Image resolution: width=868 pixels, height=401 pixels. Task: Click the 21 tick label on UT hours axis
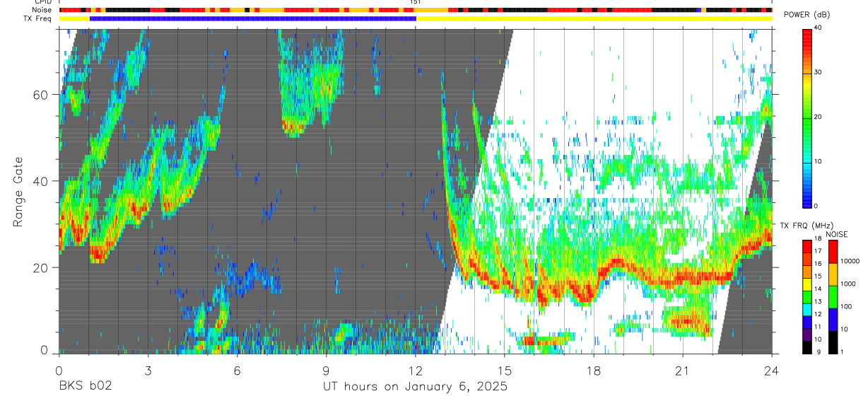point(683,370)
